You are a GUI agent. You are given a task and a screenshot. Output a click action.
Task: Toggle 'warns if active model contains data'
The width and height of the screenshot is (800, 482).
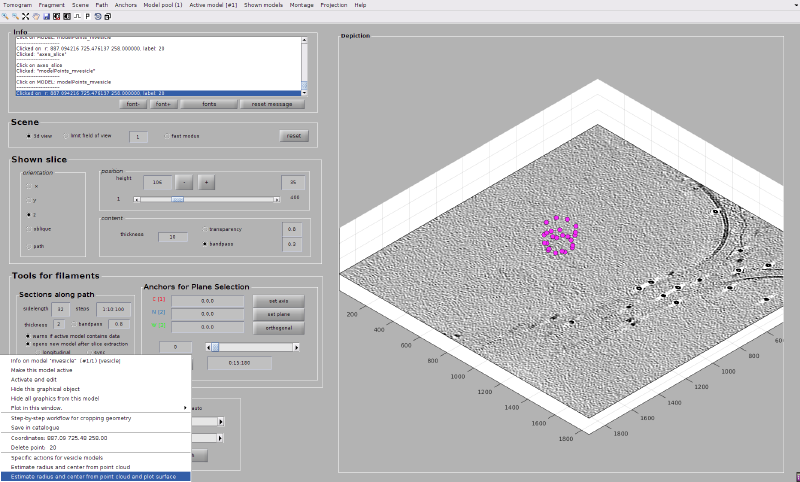pos(28,337)
